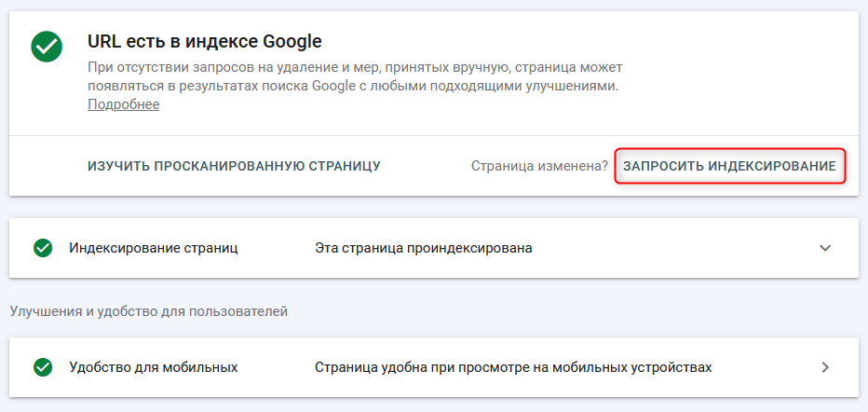
Task: Expand the Индексирование страниц chevron arrow
Action: click(x=824, y=248)
